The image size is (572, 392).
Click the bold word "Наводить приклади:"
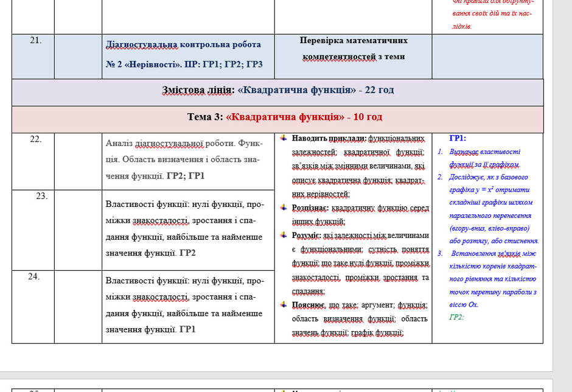pyautogui.click(x=329, y=138)
